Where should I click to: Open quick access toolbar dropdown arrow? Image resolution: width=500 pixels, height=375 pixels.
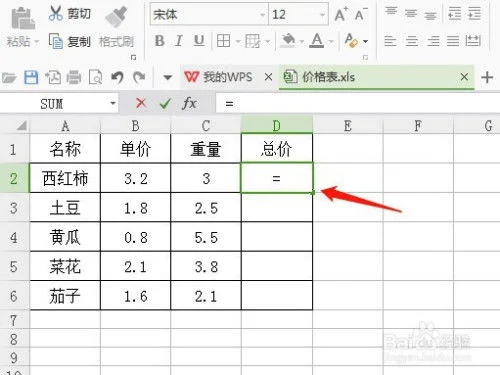click(168, 78)
